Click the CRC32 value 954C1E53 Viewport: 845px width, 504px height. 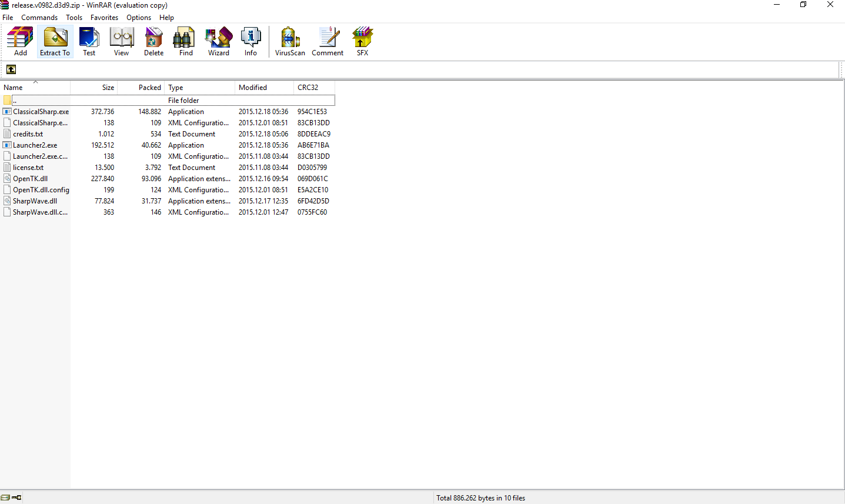[x=312, y=112]
